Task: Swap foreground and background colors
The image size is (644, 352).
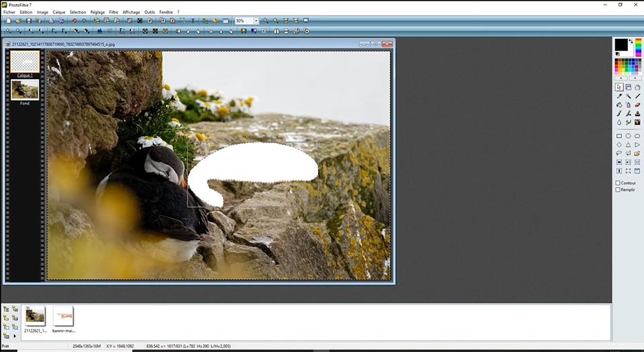Action: [631, 42]
